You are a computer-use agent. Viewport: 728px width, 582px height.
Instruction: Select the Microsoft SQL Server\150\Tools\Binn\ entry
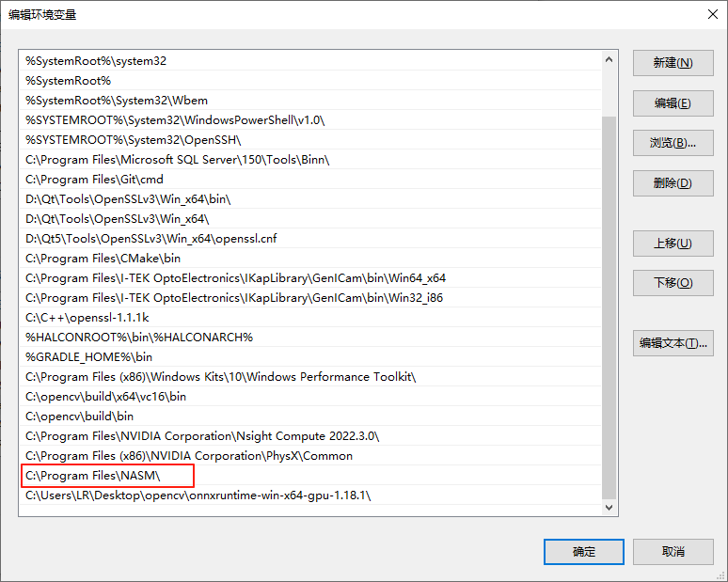[x=310, y=160]
